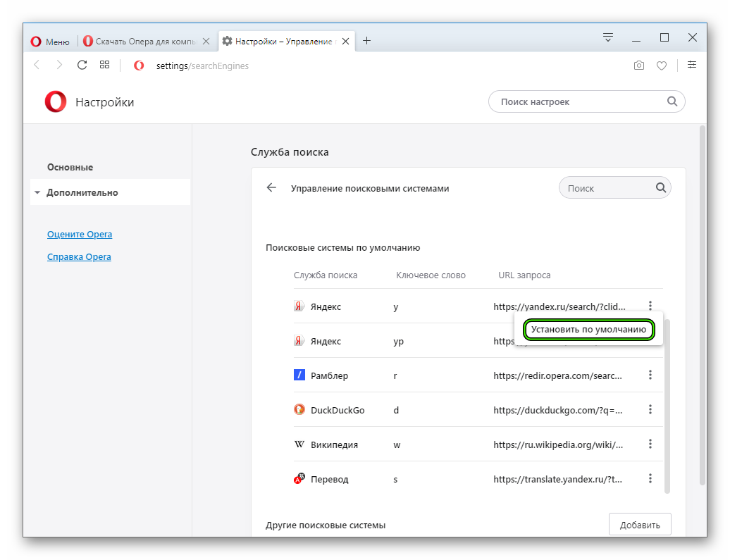Click the first Яндекс favicon with keyword y

[299, 306]
